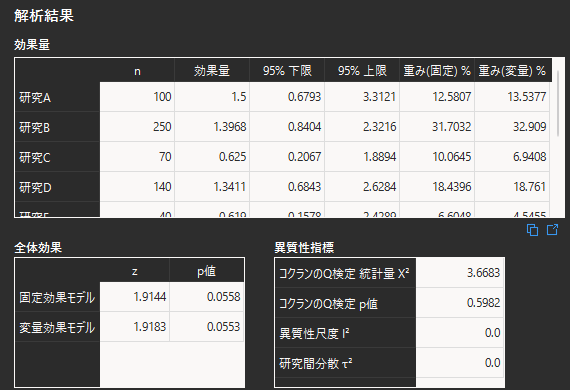Select cell value 18.761
This screenshot has width=570, height=390.
512,187
